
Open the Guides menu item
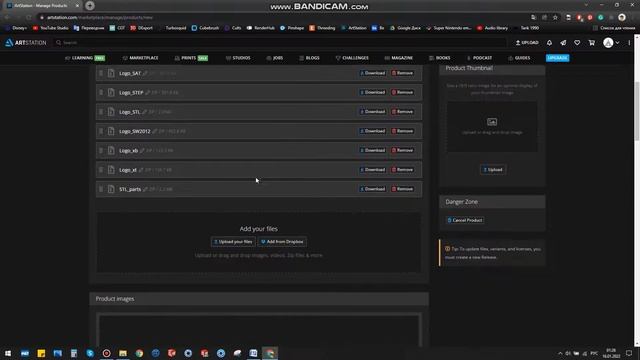click(519, 58)
